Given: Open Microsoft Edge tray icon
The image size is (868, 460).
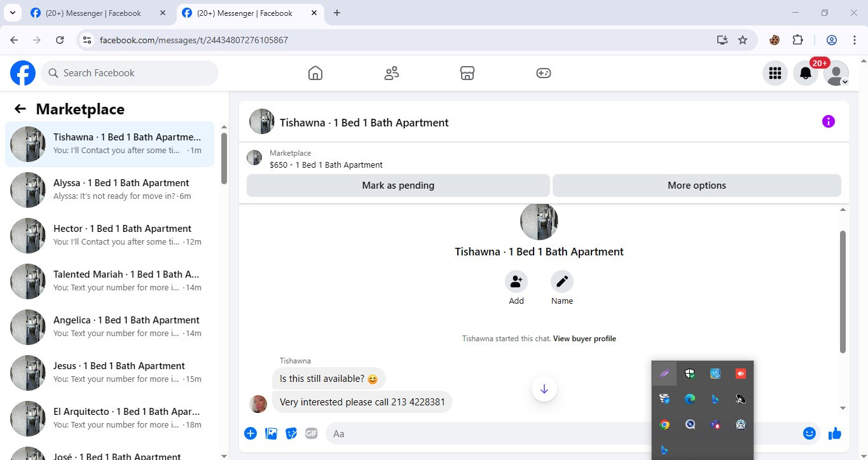Looking at the screenshot, I should click(x=690, y=399).
